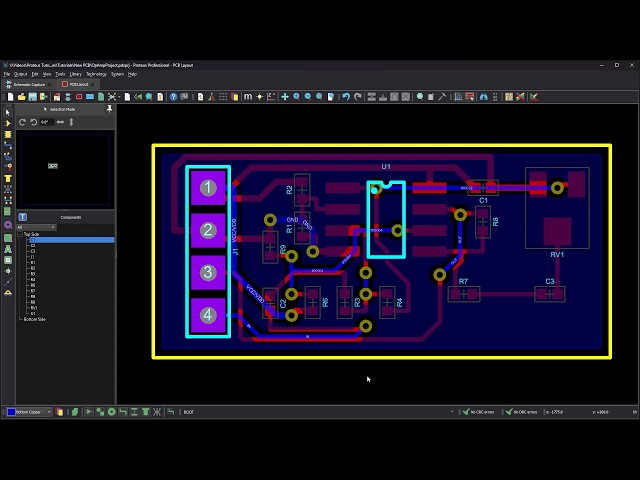640x480 pixels.
Task: Click the rotation angle input field
Action: pyautogui.click(x=47, y=122)
